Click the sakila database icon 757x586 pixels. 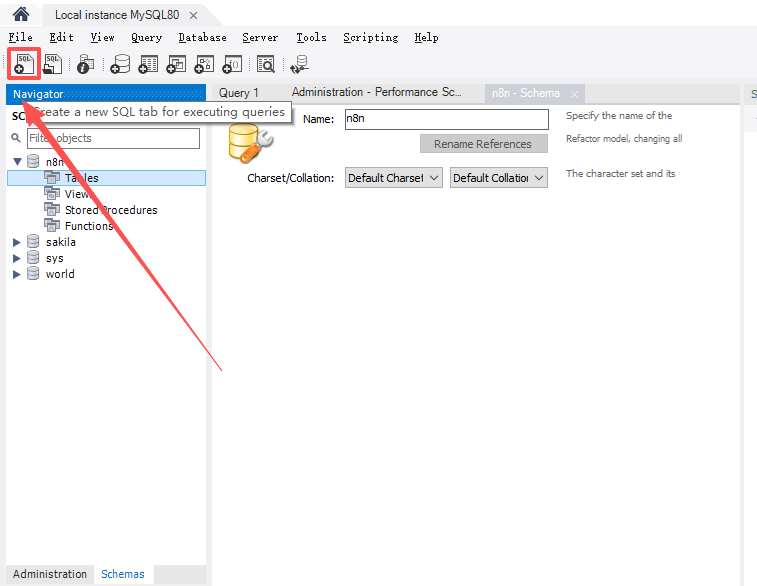tap(33, 241)
